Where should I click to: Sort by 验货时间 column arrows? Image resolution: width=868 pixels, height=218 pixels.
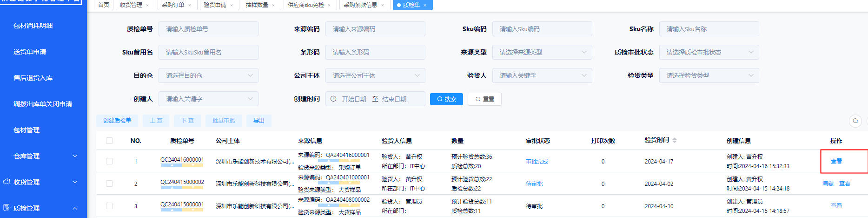(675, 140)
